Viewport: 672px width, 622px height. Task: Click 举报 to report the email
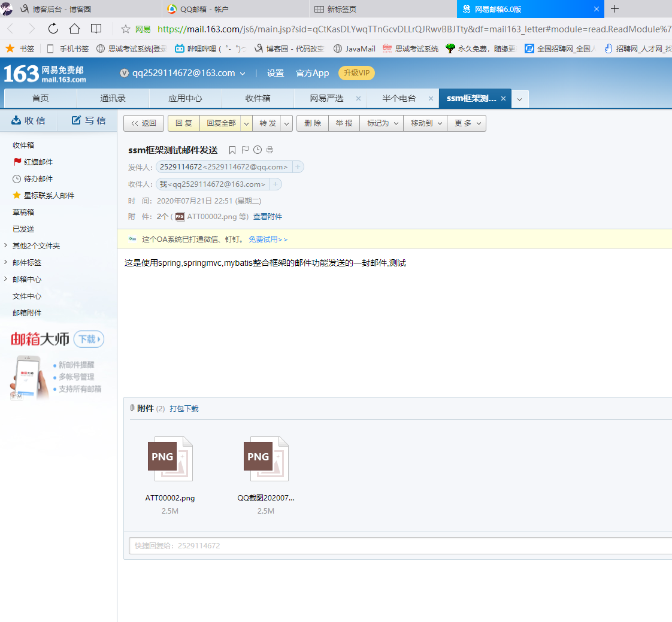(344, 123)
